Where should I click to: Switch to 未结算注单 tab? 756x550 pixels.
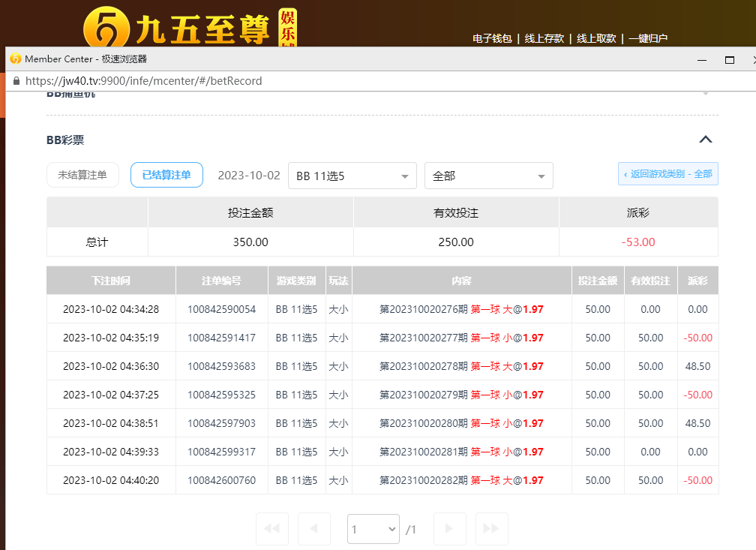point(82,176)
